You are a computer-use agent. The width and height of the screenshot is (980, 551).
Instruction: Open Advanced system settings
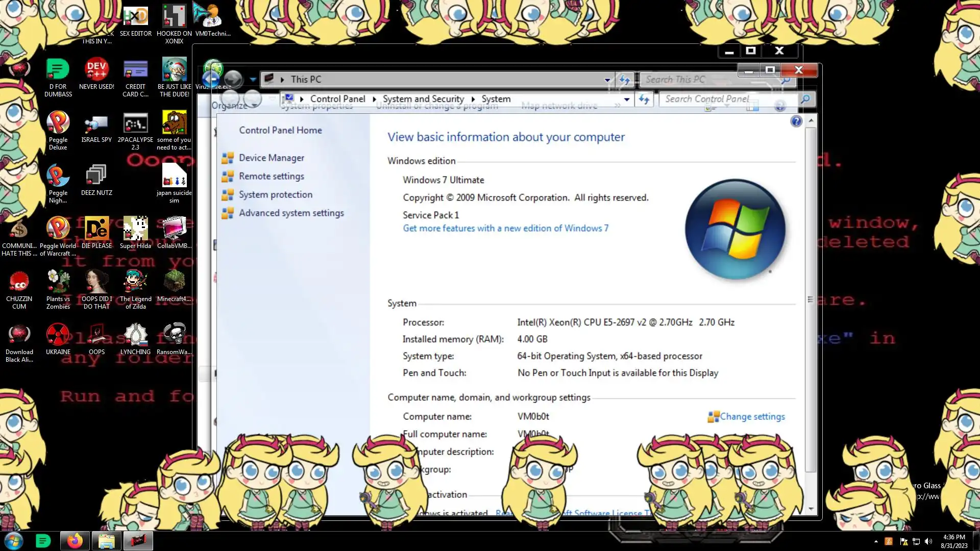pos(291,213)
